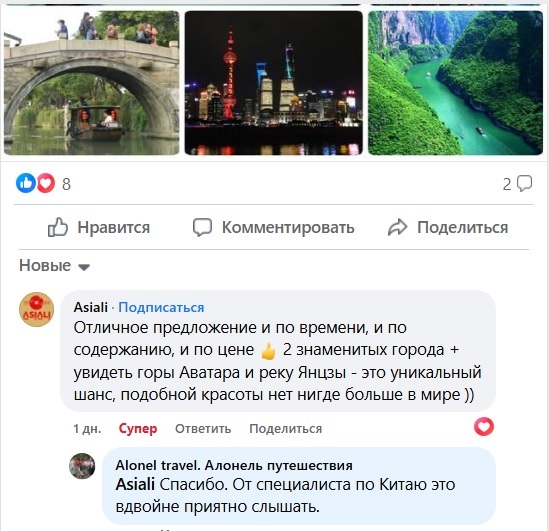The height and width of the screenshot is (531, 549).
Task: Open Asiali profile avatar
Action: [36, 309]
